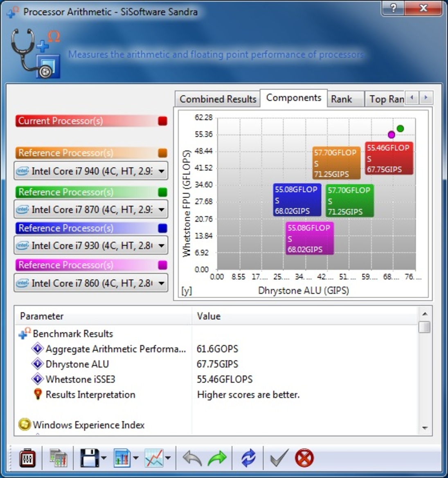Click the checkmark OK icon

click(279, 458)
